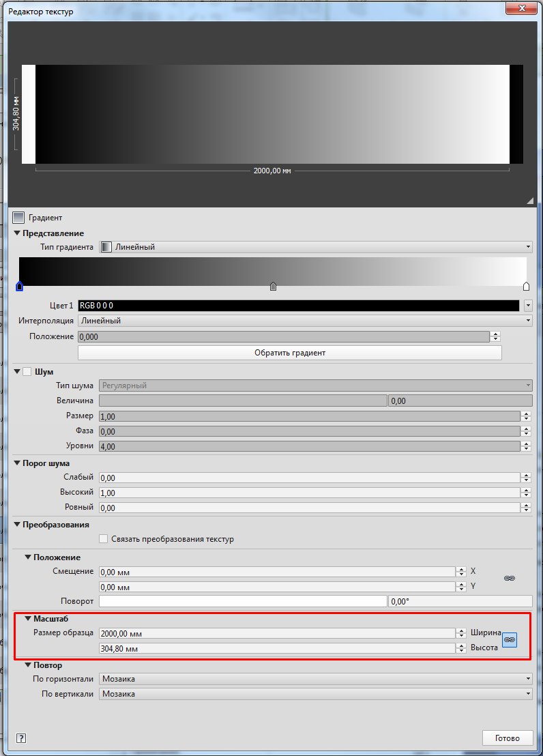Viewport: 543px width, 756px height.
Task: Click the Ширина sample size field
Action: click(x=277, y=634)
